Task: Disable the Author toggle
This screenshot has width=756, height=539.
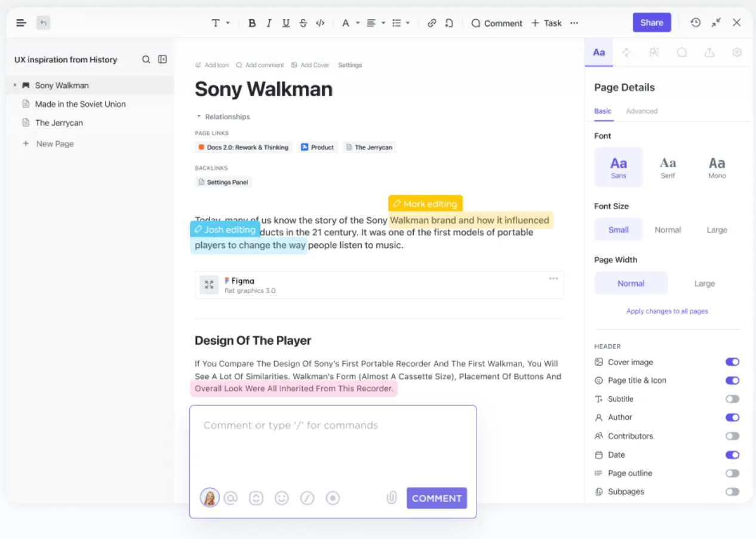Action: click(732, 418)
